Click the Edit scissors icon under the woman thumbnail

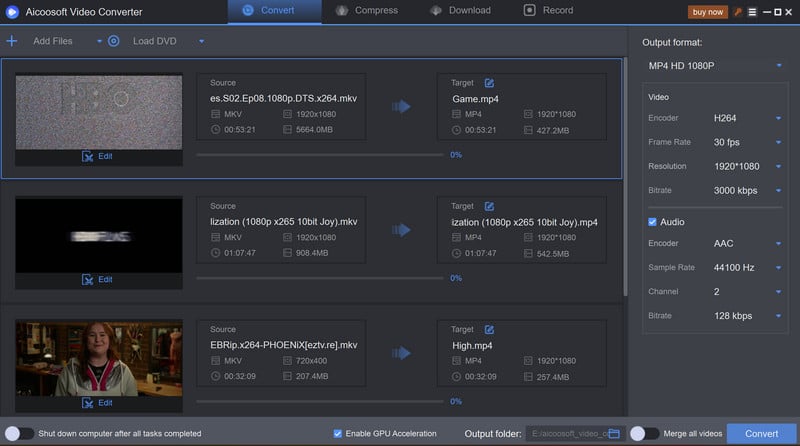[x=87, y=403]
